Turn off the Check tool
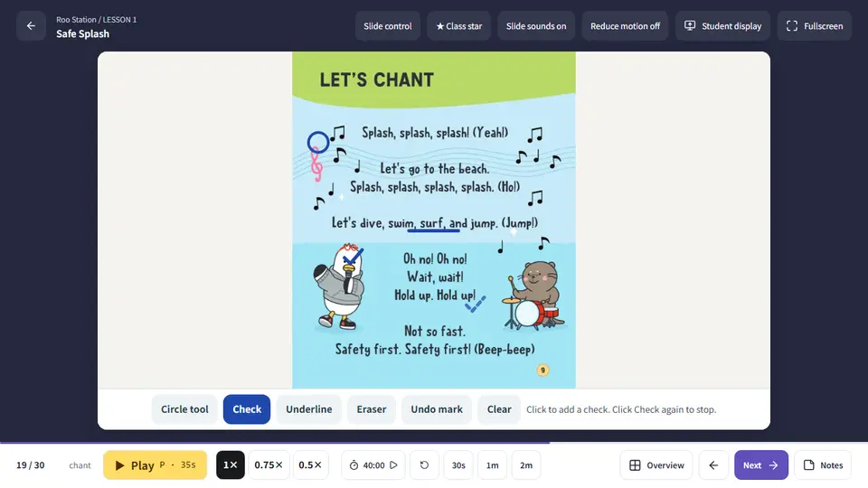Screen dimensions: 868x488 (x=247, y=409)
